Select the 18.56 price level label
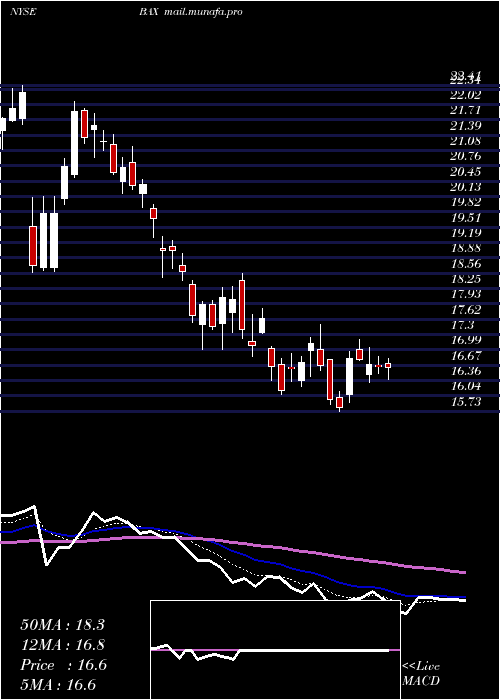500x700 pixels. tap(465, 264)
